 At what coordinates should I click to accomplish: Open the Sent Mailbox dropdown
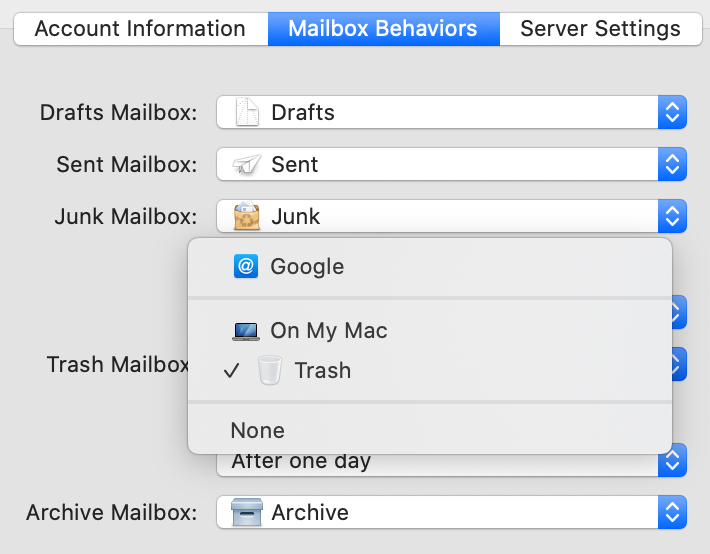pos(451,164)
